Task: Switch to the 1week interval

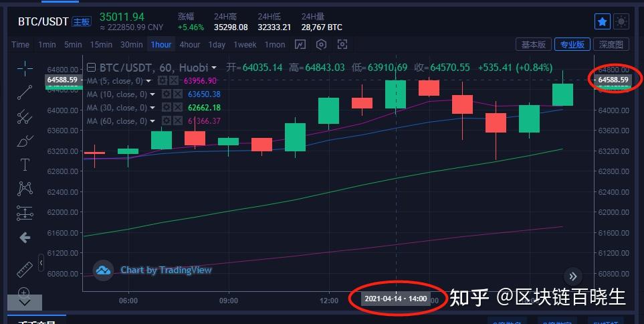Action: (245, 44)
